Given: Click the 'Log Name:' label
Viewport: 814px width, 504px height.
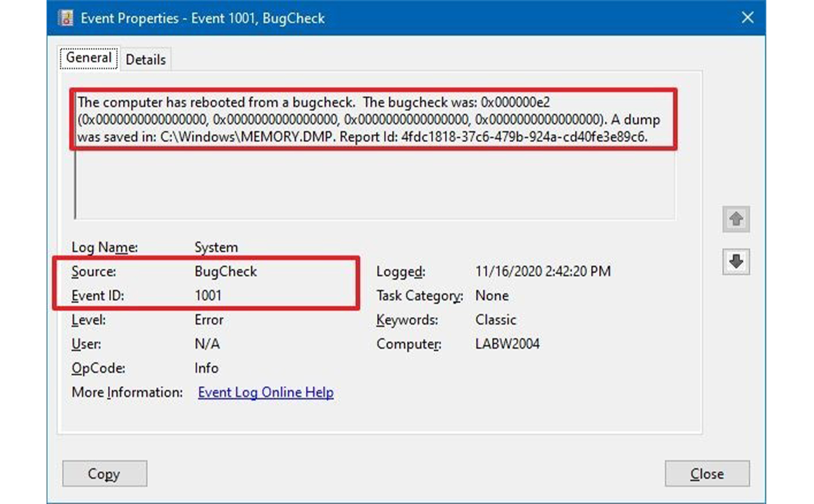Looking at the screenshot, I should coord(105,247).
